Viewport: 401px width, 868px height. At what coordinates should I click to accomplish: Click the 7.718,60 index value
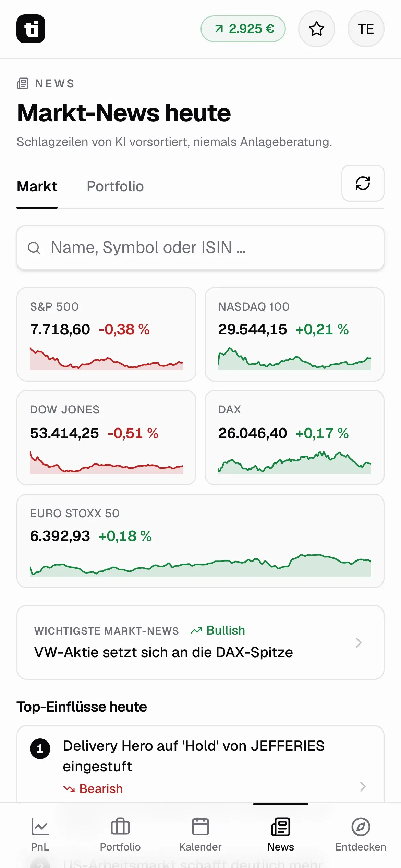click(x=60, y=329)
